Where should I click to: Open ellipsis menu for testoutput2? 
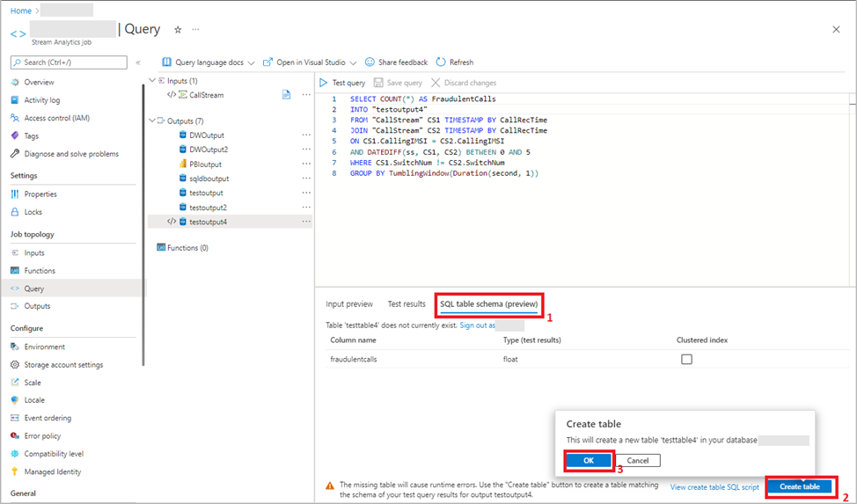pos(306,208)
